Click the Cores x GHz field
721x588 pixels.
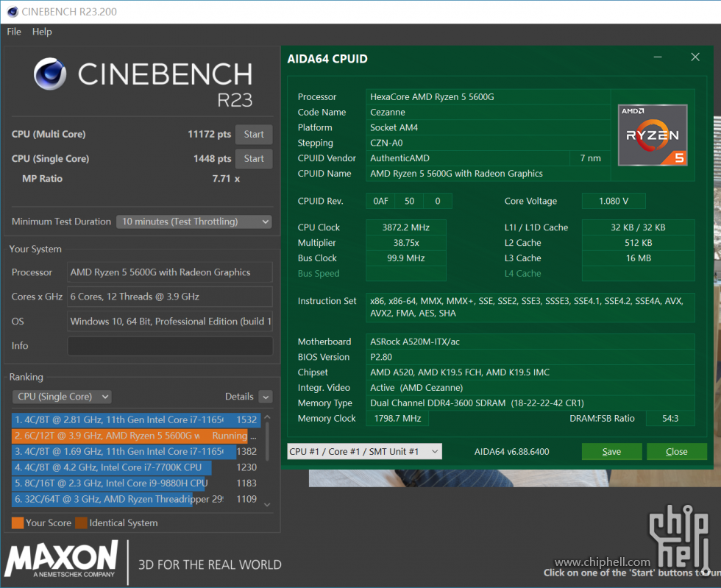tap(170, 297)
